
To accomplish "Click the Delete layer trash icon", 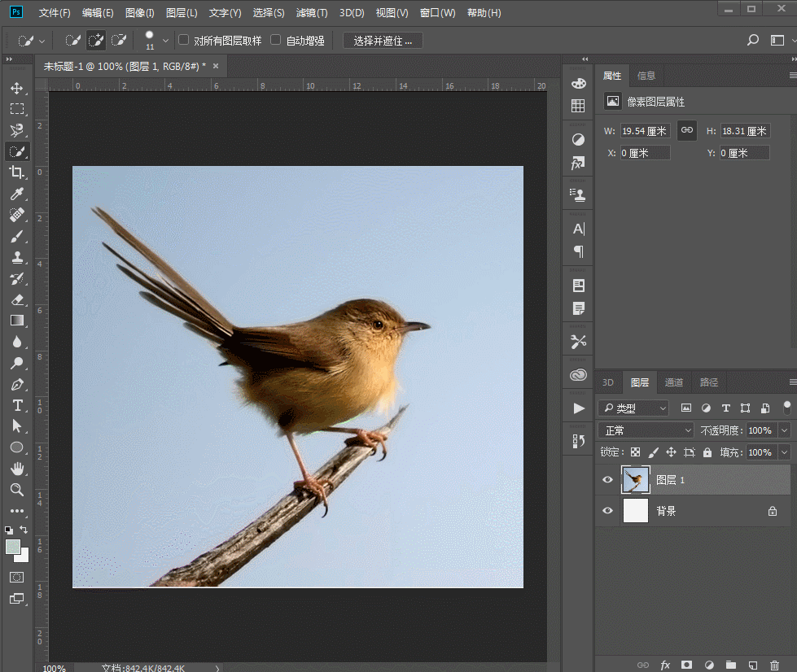I will pos(774,665).
